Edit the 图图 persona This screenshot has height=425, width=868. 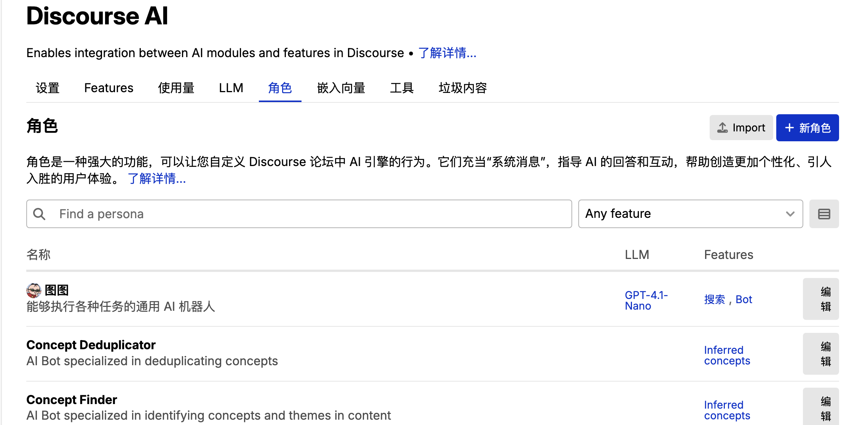point(820,299)
